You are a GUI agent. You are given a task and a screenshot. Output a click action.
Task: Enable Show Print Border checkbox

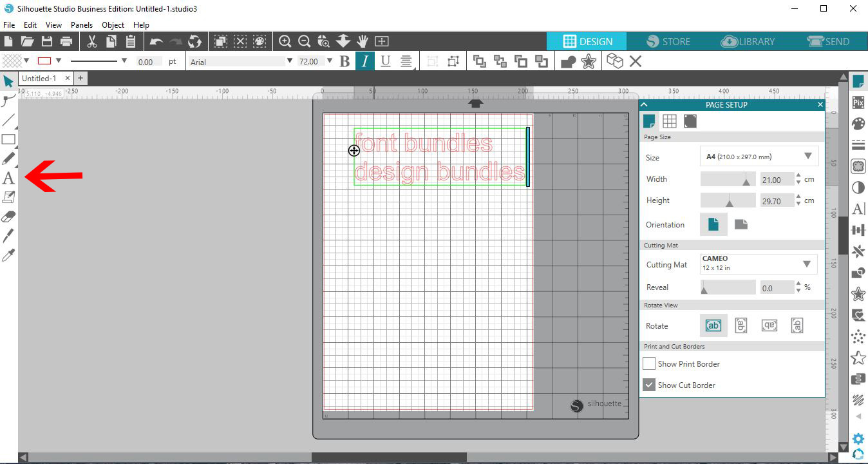(649, 364)
